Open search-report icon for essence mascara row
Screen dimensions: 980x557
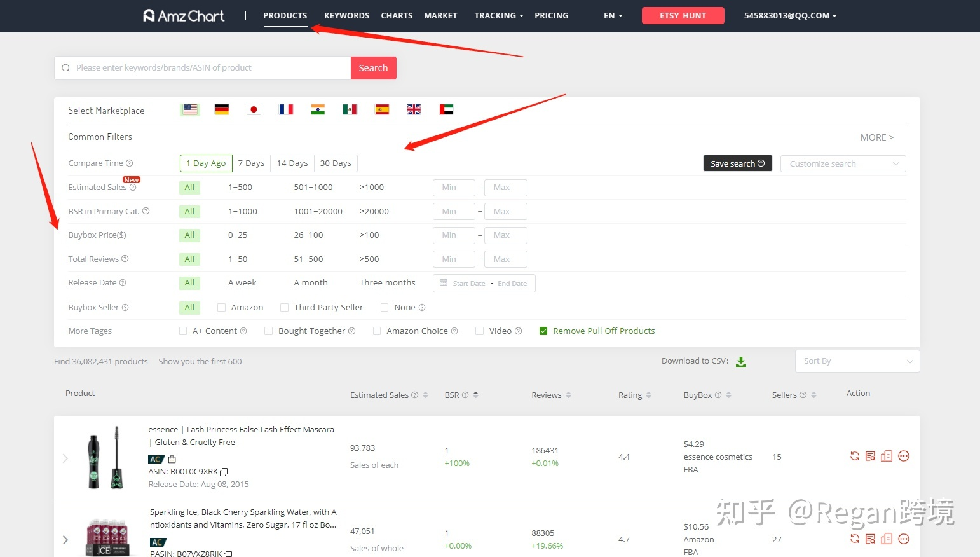[871, 456]
